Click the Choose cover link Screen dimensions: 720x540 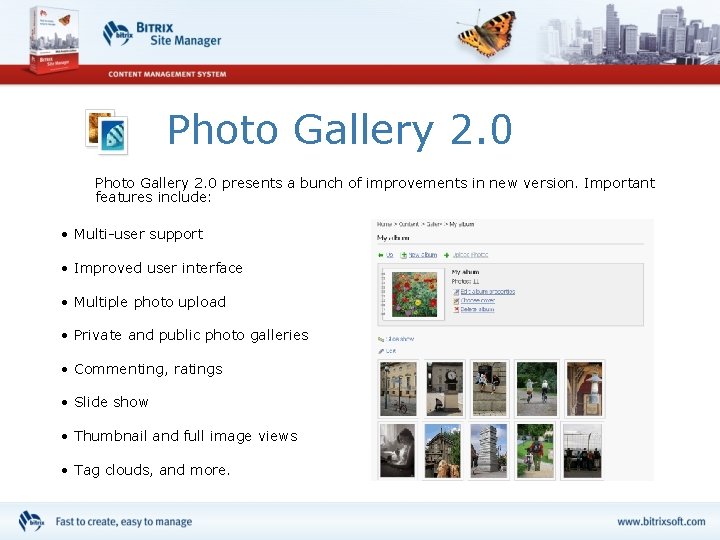pyautogui.click(x=478, y=300)
